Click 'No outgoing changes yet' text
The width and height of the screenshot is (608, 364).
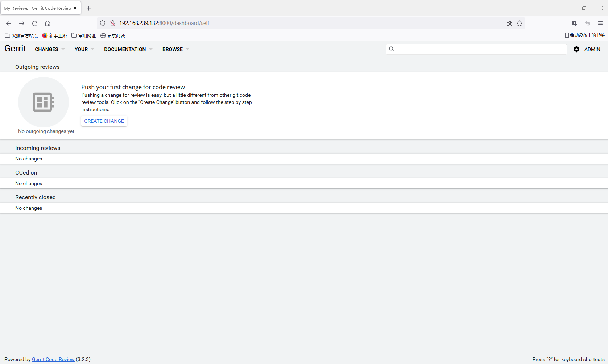point(46,131)
